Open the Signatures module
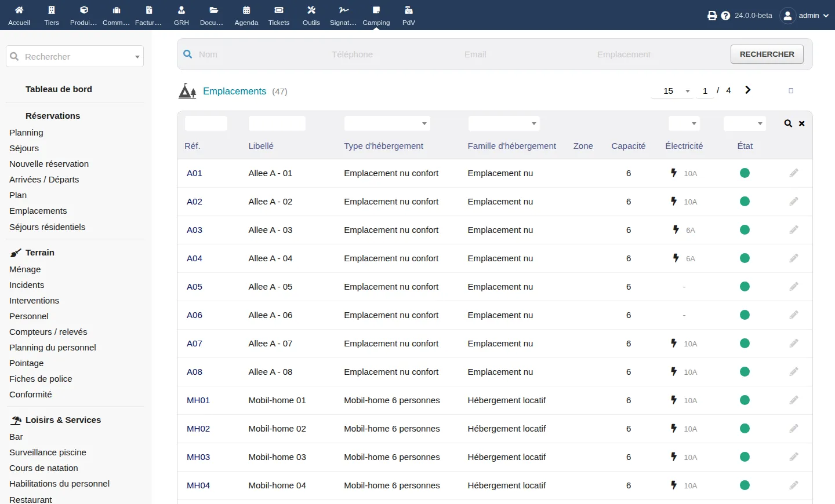This screenshot has width=835, height=504. [343, 16]
